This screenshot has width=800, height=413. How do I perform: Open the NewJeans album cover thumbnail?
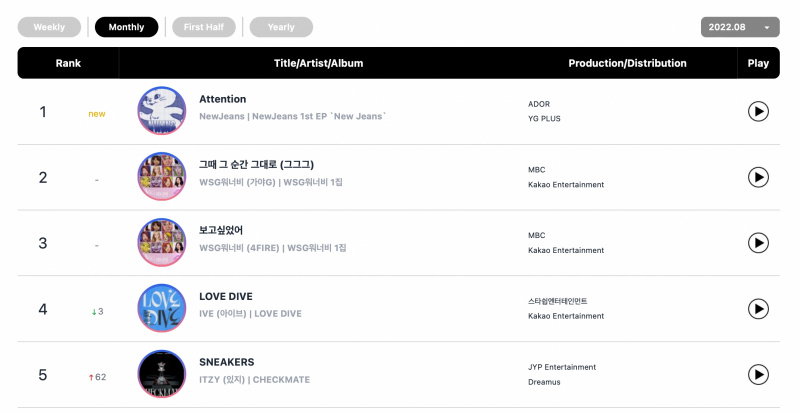[x=162, y=111]
